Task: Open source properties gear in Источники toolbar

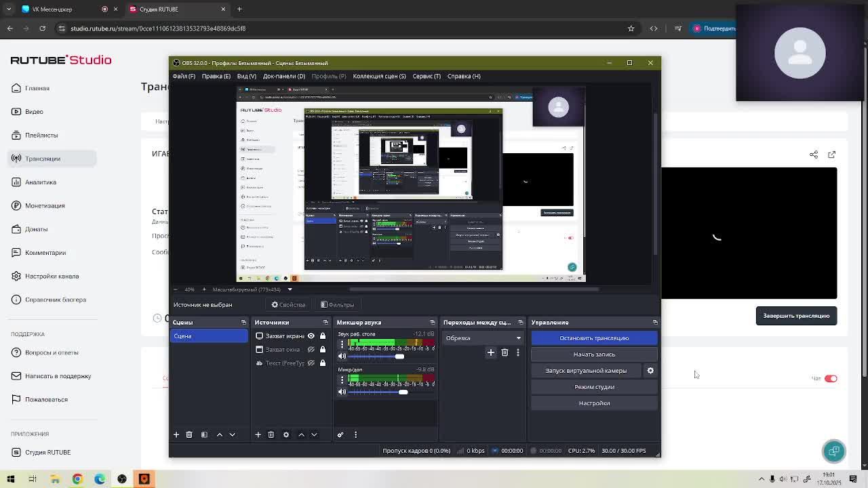Action: point(285,434)
